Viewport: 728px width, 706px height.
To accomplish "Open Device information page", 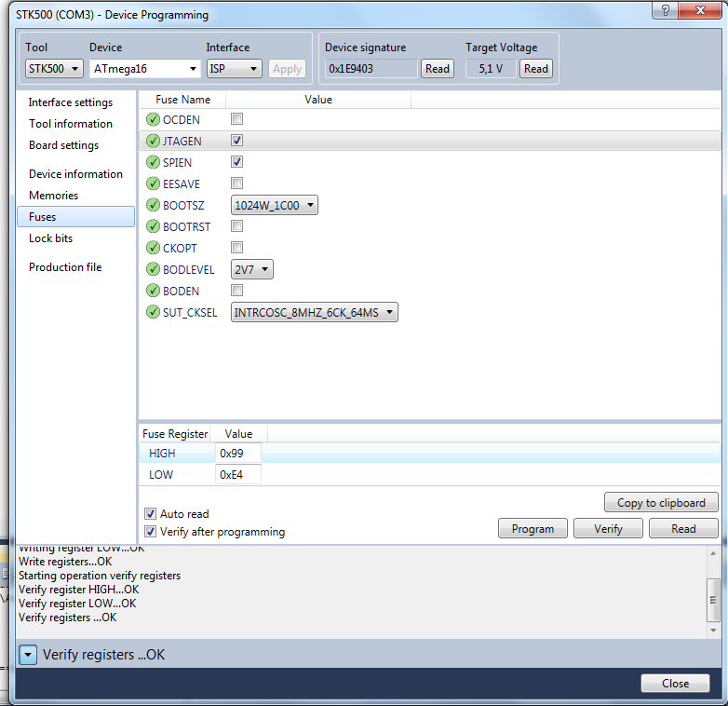I will click(x=75, y=174).
